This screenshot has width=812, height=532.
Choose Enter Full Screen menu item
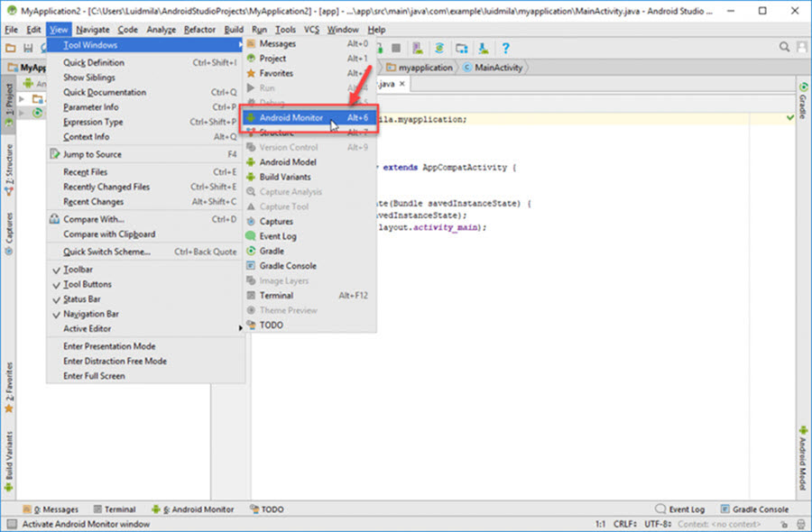click(x=145, y=376)
